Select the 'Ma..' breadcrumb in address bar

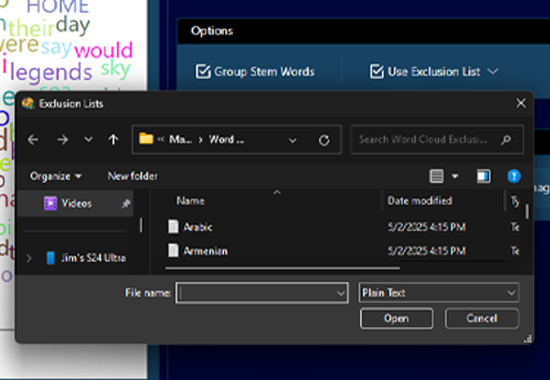tap(180, 140)
